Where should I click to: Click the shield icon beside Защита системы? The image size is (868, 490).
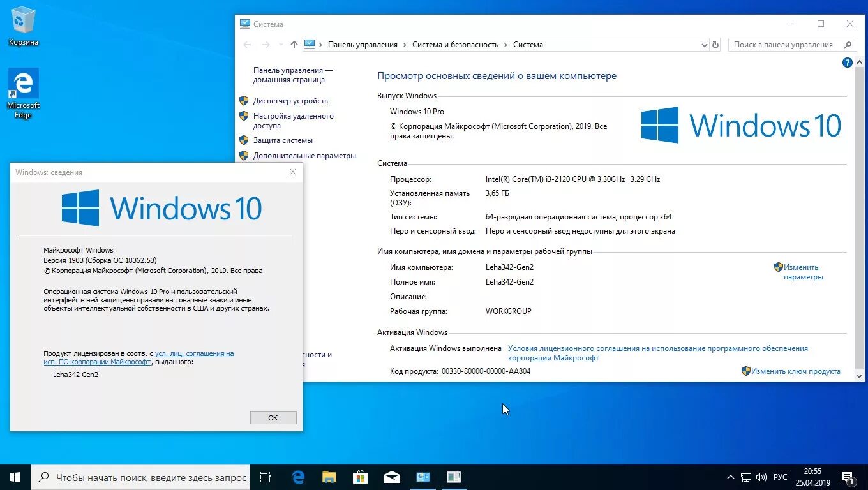244,140
